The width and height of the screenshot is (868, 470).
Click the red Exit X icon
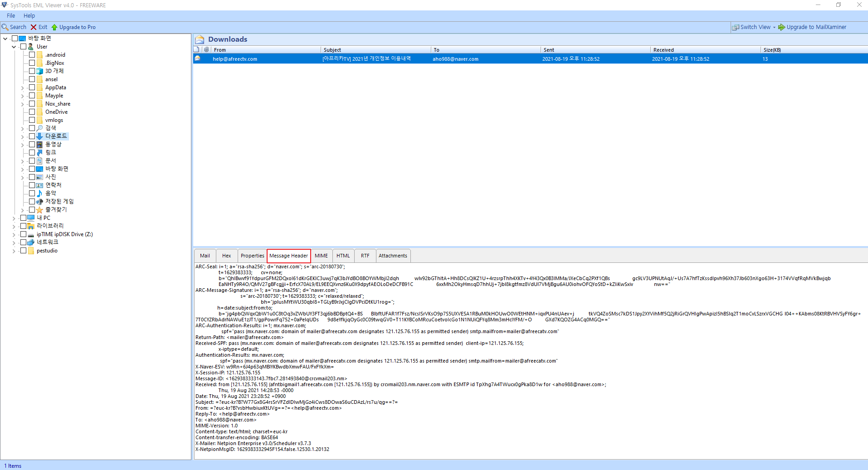point(34,27)
